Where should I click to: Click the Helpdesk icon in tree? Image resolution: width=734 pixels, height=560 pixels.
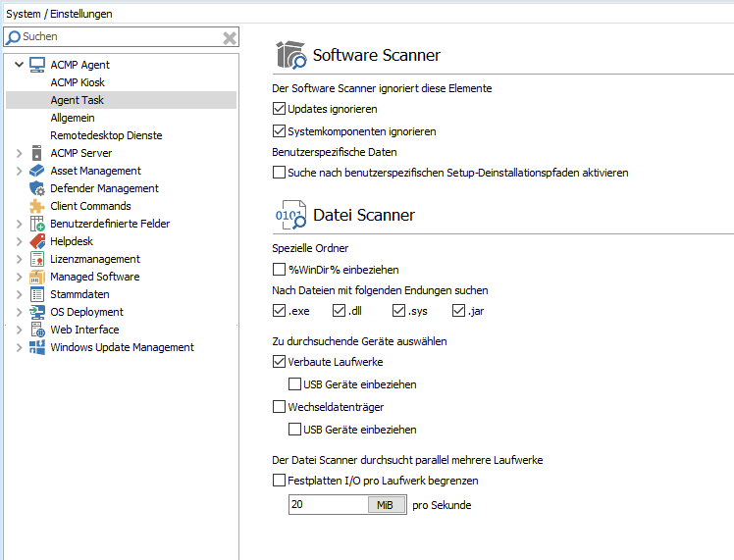click(37, 241)
